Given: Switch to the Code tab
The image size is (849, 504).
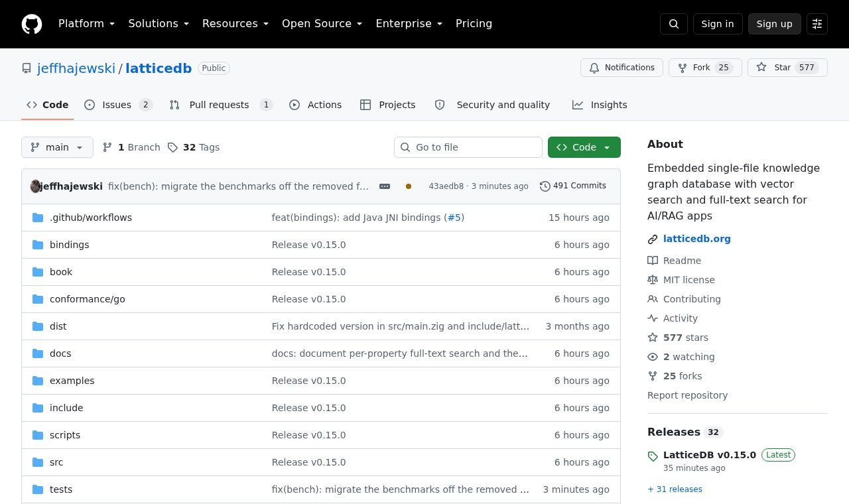Looking at the screenshot, I should tap(48, 105).
